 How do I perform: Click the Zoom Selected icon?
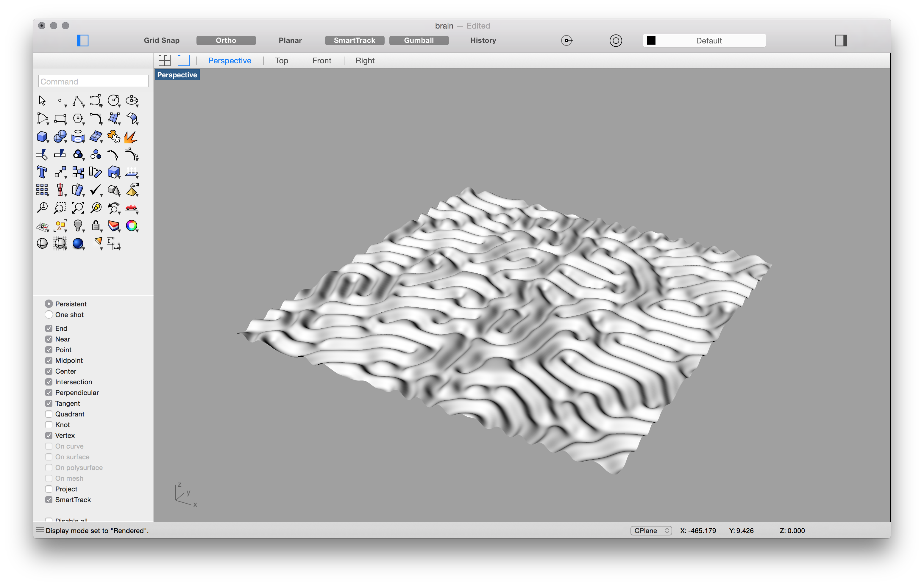pos(96,208)
